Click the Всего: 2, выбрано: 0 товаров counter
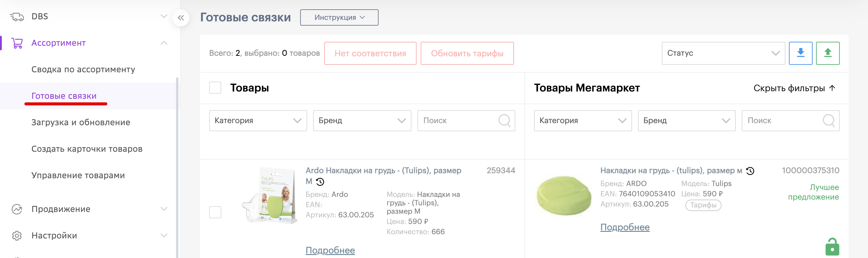The height and width of the screenshot is (258, 868). coord(265,53)
